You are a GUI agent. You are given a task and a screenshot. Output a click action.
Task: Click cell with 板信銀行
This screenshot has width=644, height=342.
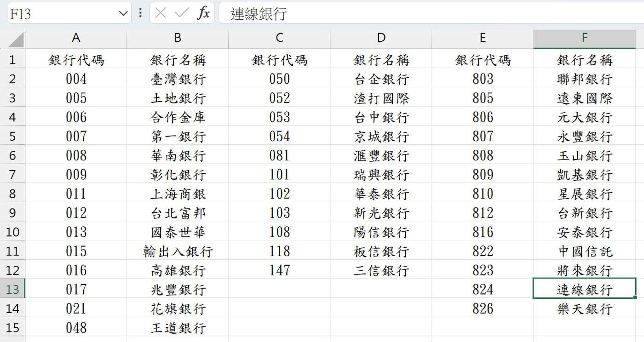(x=381, y=251)
